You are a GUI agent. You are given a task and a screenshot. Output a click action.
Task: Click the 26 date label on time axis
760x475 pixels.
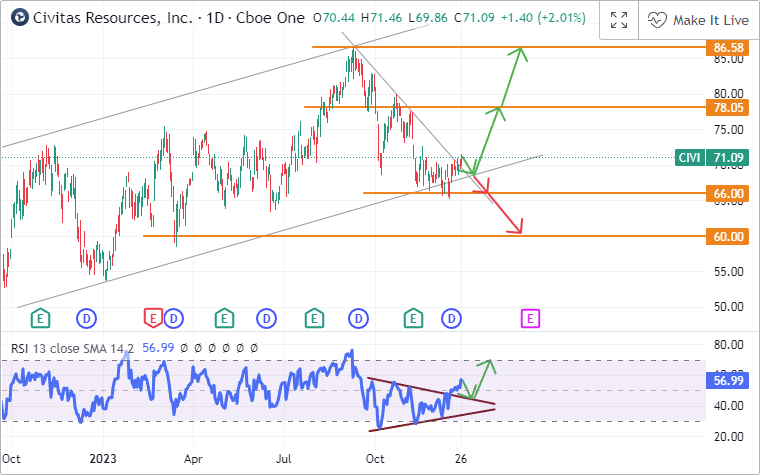461,459
